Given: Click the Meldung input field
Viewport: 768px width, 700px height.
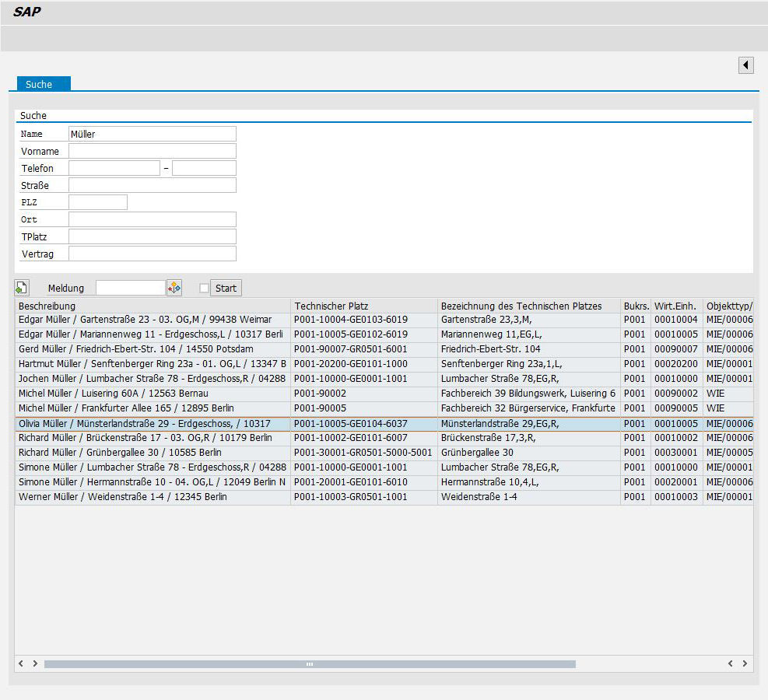Looking at the screenshot, I should [130, 288].
